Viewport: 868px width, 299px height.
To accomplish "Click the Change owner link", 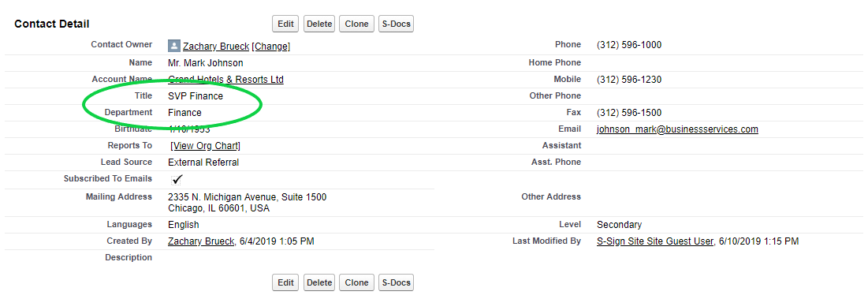I will point(271,47).
